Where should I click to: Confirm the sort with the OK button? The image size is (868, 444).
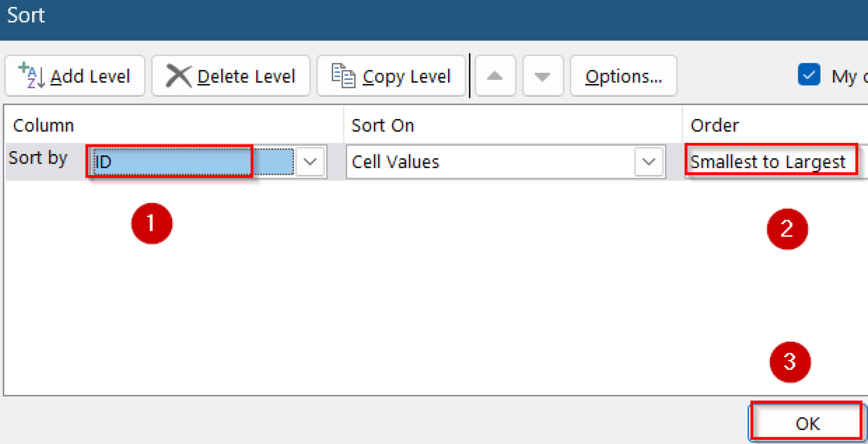pos(807,422)
